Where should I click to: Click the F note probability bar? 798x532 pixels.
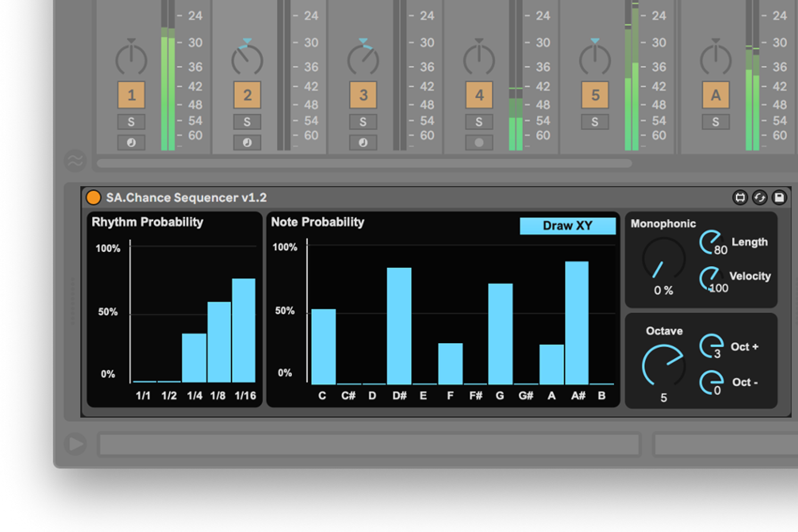coord(451,364)
